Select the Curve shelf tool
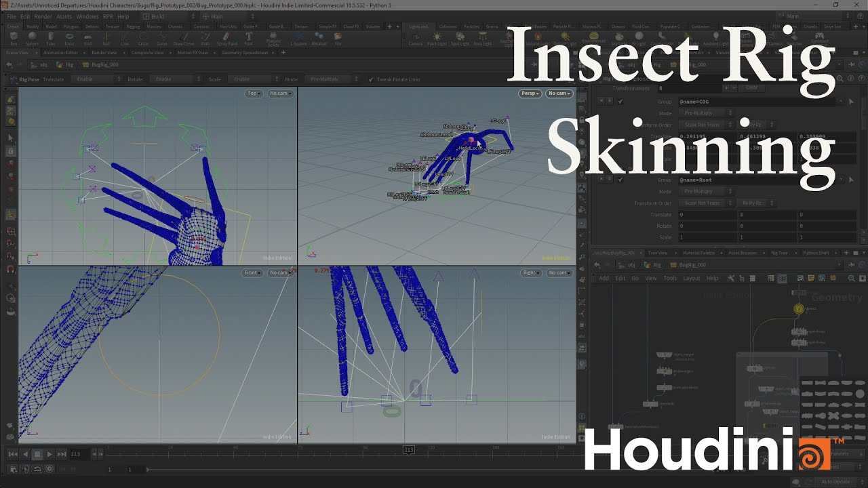 tap(161, 38)
